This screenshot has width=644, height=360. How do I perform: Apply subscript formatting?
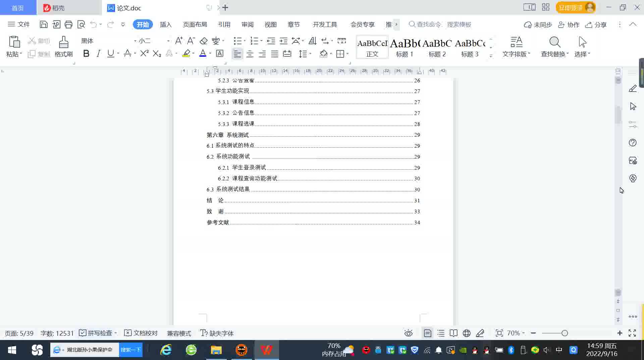pos(157,53)
